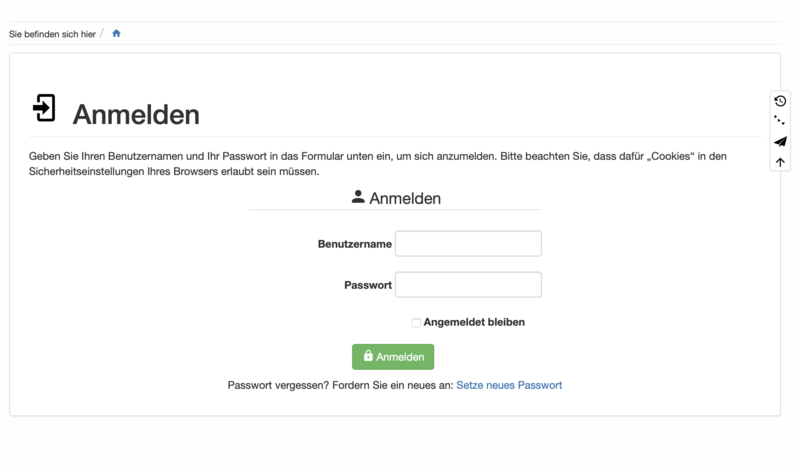
Task: Jump to top with the up arrow icon
Action: (780, 162)
